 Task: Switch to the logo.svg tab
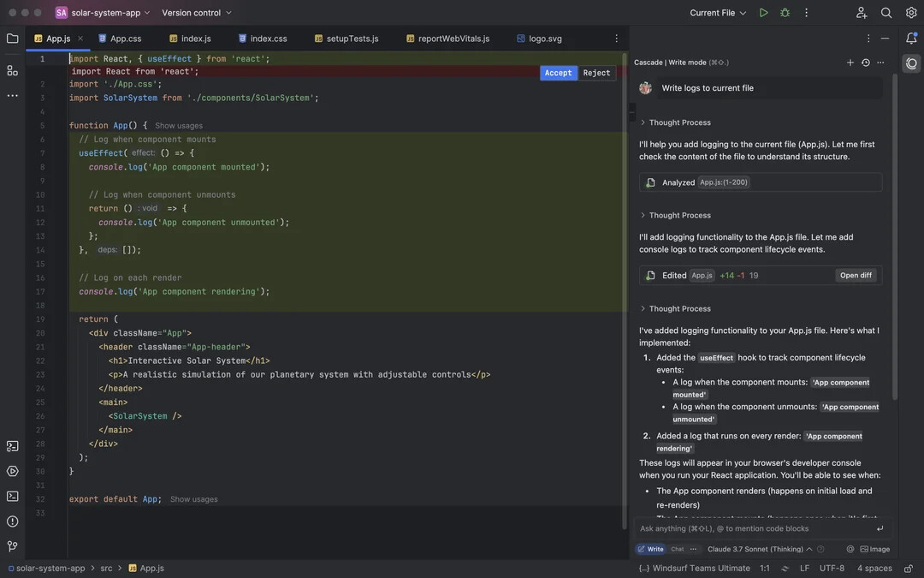point(539,39)
